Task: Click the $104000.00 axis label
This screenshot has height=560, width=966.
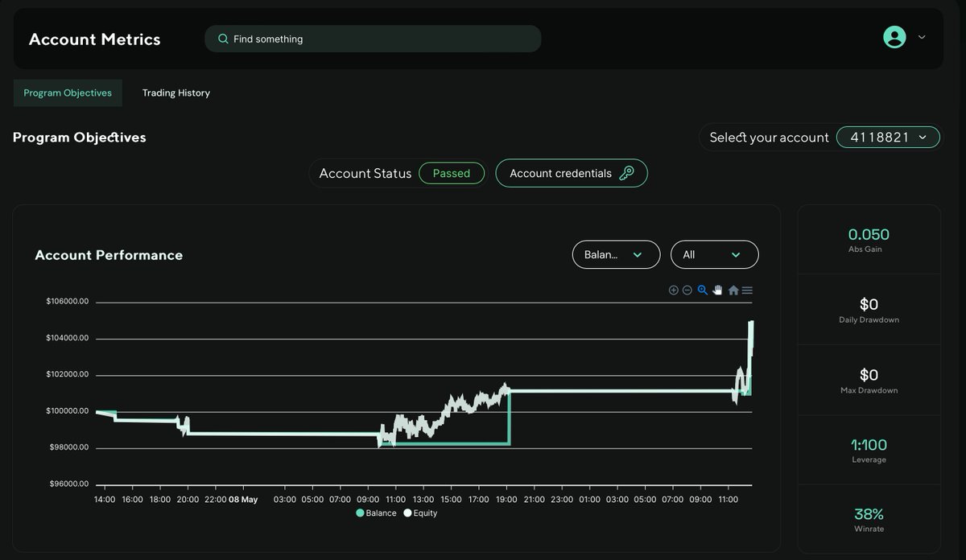Action: [68, 338]
